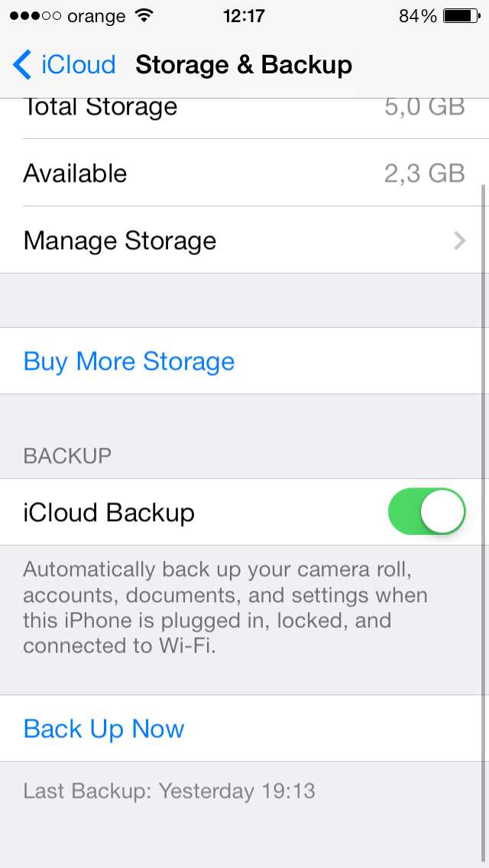Tap the BACKUP section header
The height and width of the screenshot is (868, 489).
point(67,455)
